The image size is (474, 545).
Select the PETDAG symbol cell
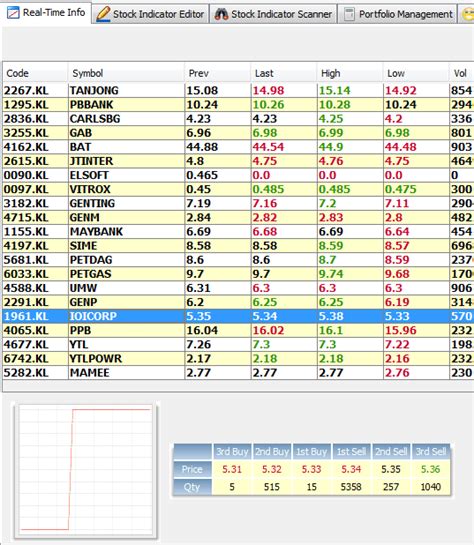point(126,260)
